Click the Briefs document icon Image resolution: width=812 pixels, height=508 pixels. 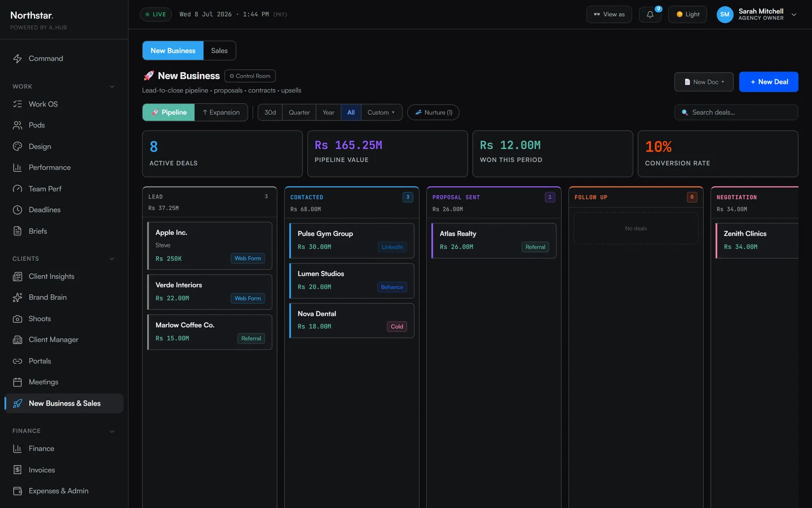coord(17,231)
